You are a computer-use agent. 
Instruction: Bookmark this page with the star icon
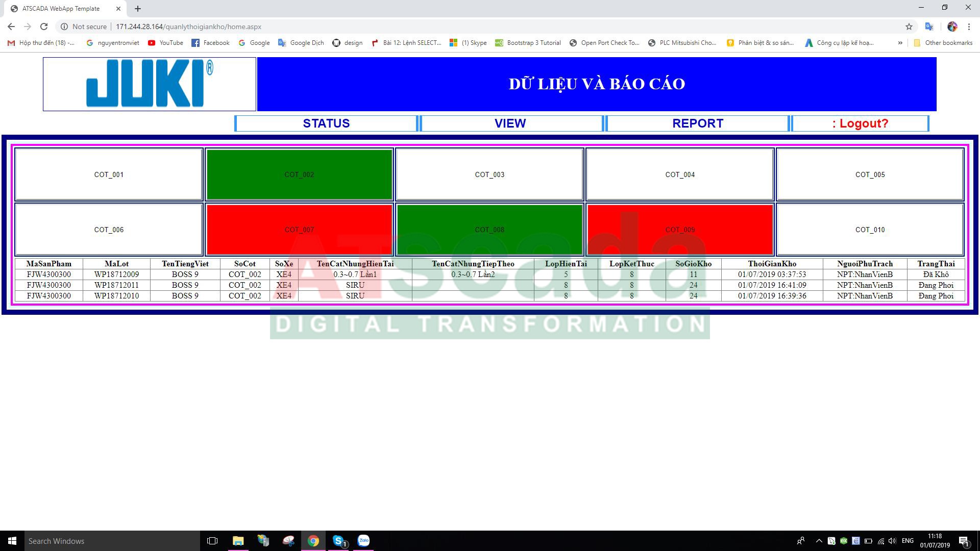(x=909, y=27)
